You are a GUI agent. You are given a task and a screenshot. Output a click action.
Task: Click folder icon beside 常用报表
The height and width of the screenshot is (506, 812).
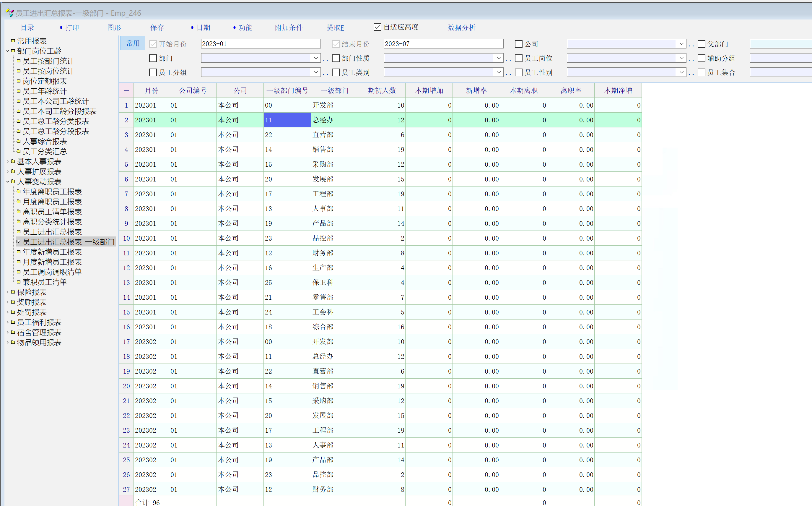13,41
